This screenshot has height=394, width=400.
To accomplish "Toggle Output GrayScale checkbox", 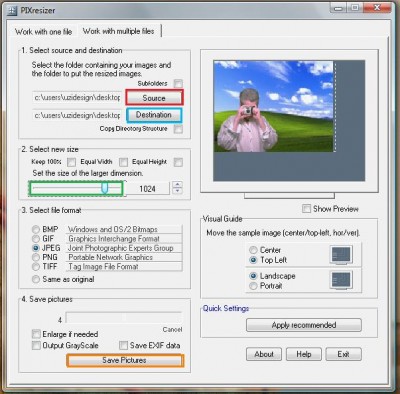I will tap(36, 345).
